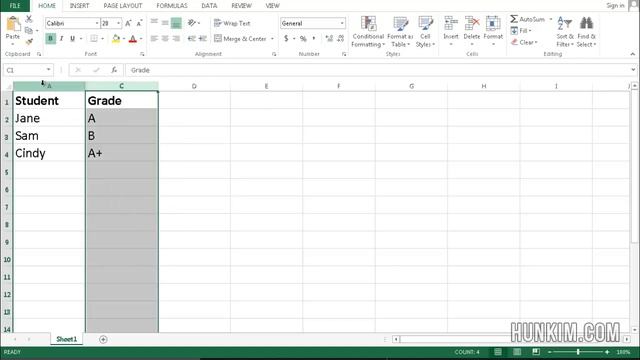Switch to the PAGE LAYOUT tab

(123, 6)
